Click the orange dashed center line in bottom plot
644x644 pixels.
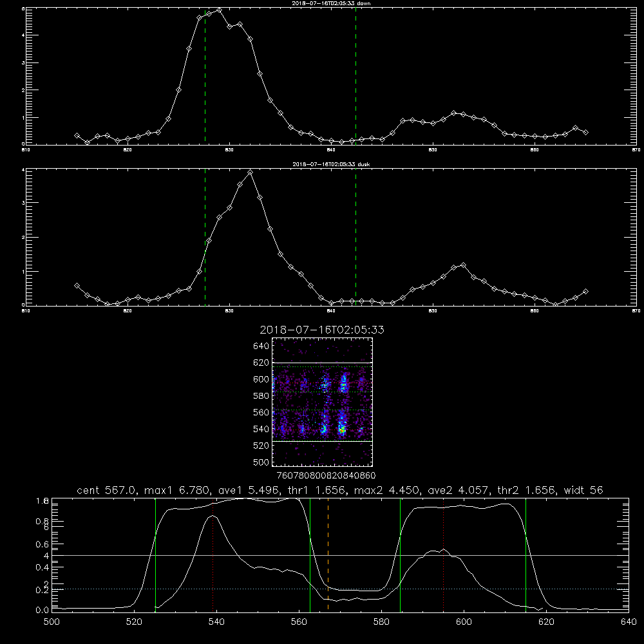tap(328, 554)
